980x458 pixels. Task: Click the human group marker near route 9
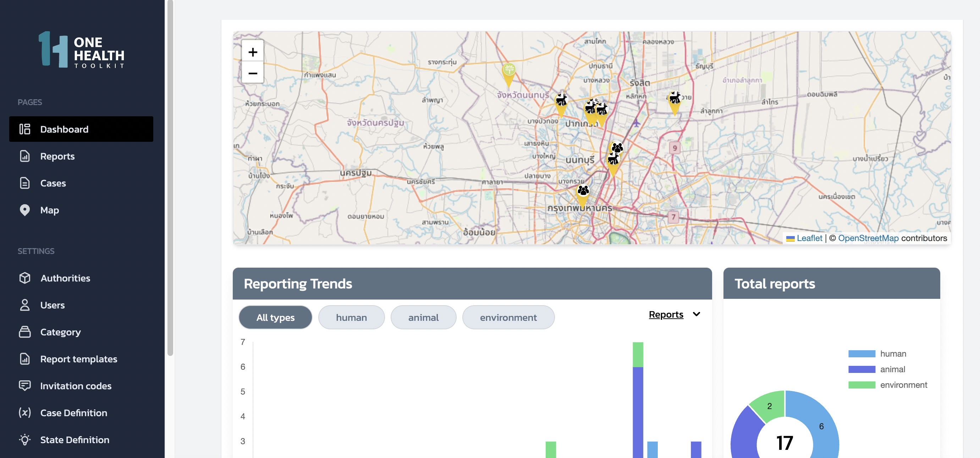coord(617,147)
